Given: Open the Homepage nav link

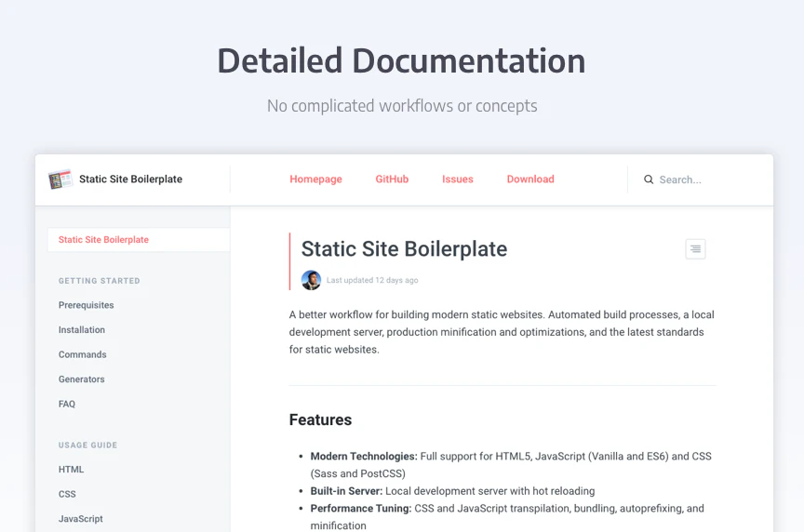Looking at the screenshot, I should click(x=315, y=179).
